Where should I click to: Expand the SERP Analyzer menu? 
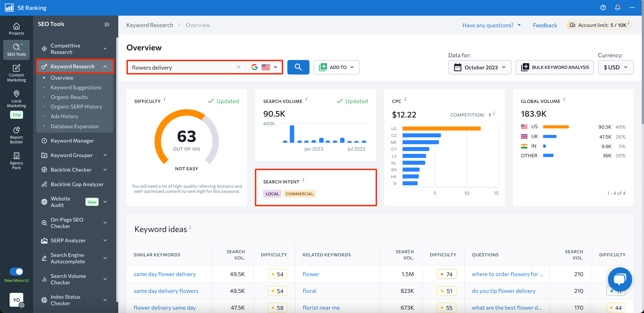coord(105,240)
